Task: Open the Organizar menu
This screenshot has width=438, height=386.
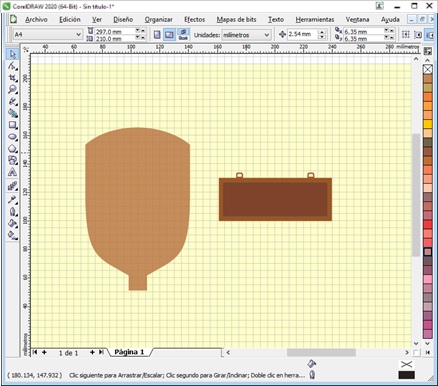Action: coord(159,19)
